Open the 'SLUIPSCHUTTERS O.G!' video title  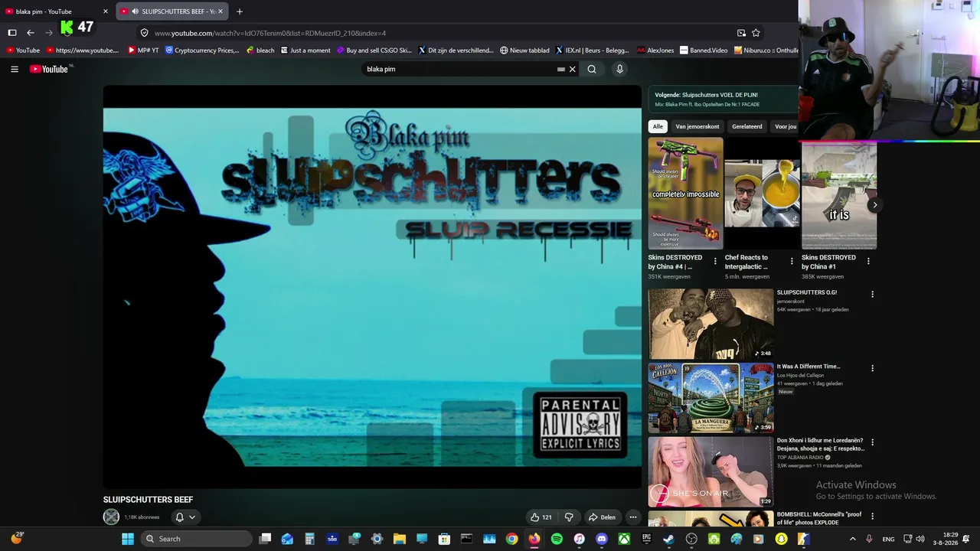coord(807,292)
